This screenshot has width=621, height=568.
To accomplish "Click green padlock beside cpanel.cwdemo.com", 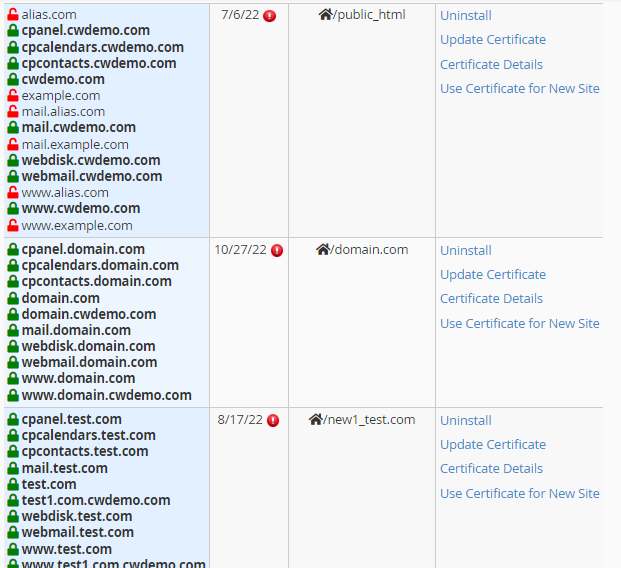I will click(13, 31).
